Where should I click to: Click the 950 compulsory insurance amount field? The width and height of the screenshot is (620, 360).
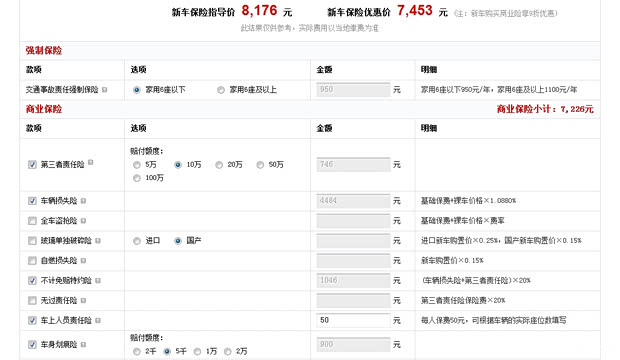[353, 89]
